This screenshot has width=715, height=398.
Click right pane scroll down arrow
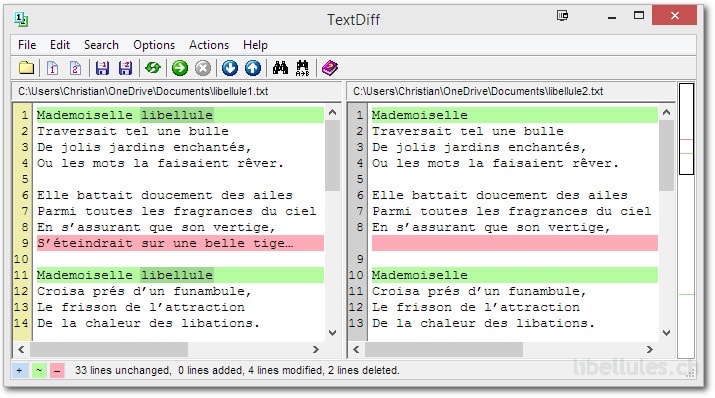[x=666, y=333]
